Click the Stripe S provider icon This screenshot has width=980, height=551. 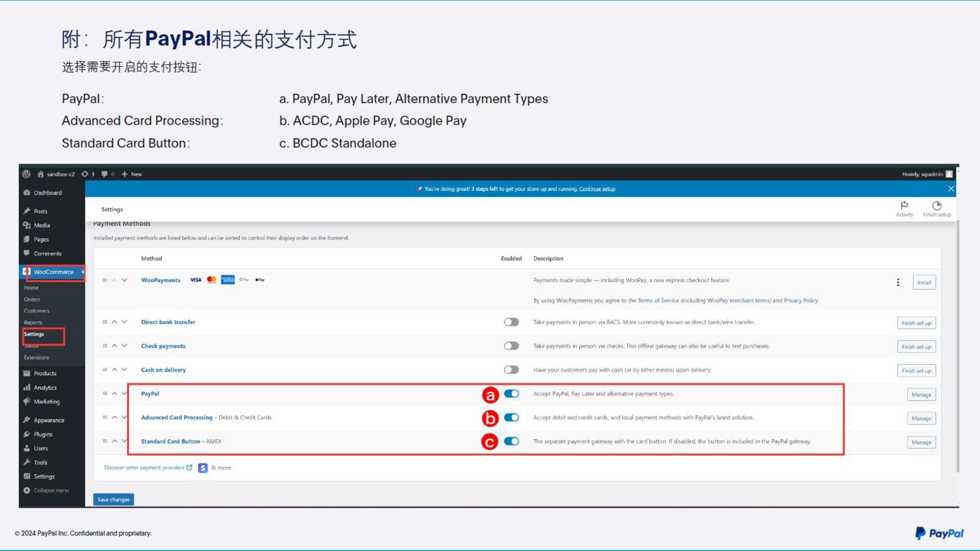[x=203, y=468]
